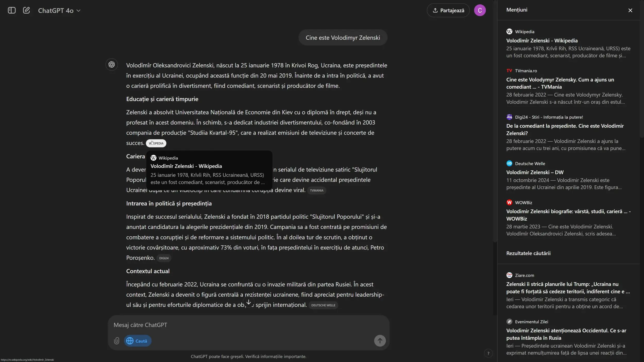Toggle the Caută web search button
The width and height of the screenshot is (644, 362).
click(138, 341)
